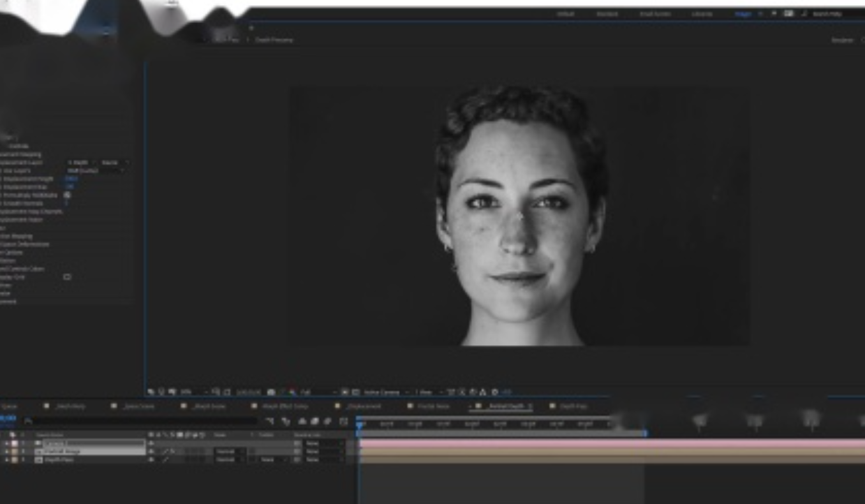Screen dimensions: 865x504
Task: Take a snapshot with the viewer camera icon
Action: (272, 392)
